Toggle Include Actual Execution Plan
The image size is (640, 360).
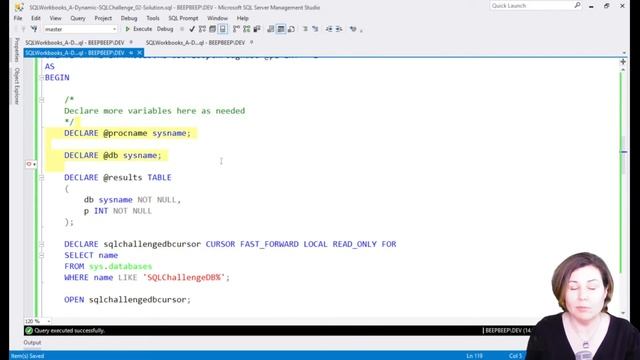point(236,29)
